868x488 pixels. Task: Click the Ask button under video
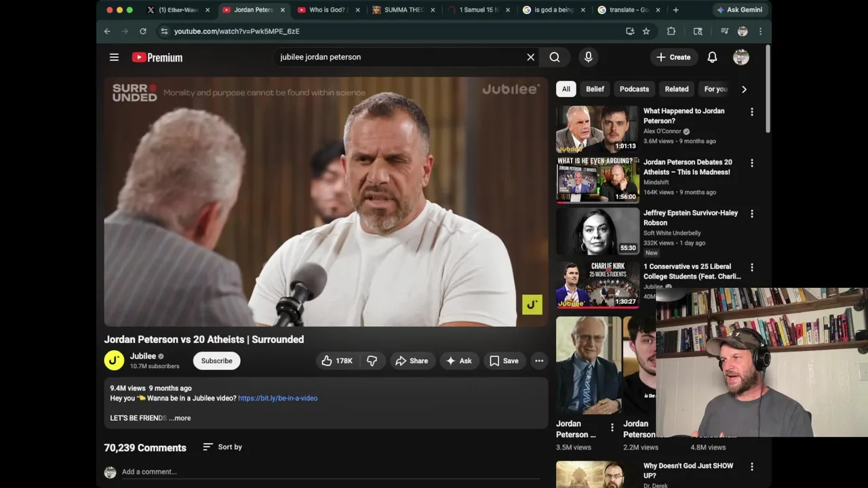pos(459,361)
